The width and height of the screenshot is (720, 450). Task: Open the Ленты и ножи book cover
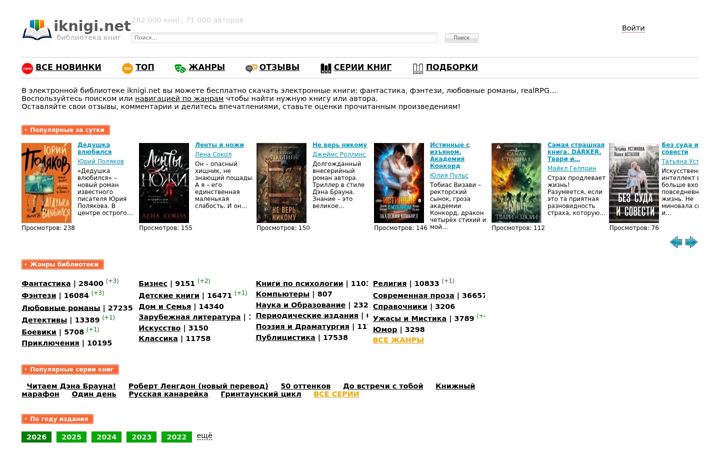click(164, 183)
